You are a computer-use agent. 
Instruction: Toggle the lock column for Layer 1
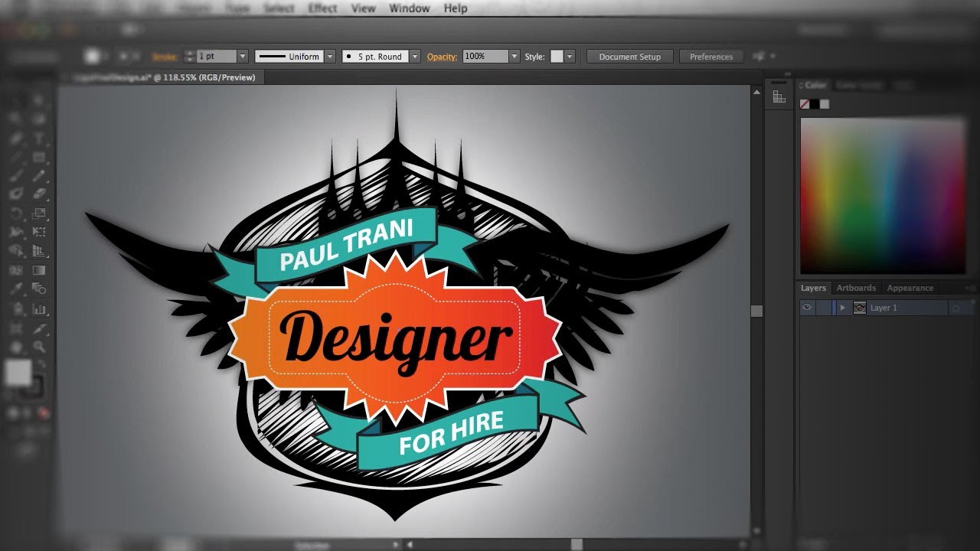tap(823, 308)
